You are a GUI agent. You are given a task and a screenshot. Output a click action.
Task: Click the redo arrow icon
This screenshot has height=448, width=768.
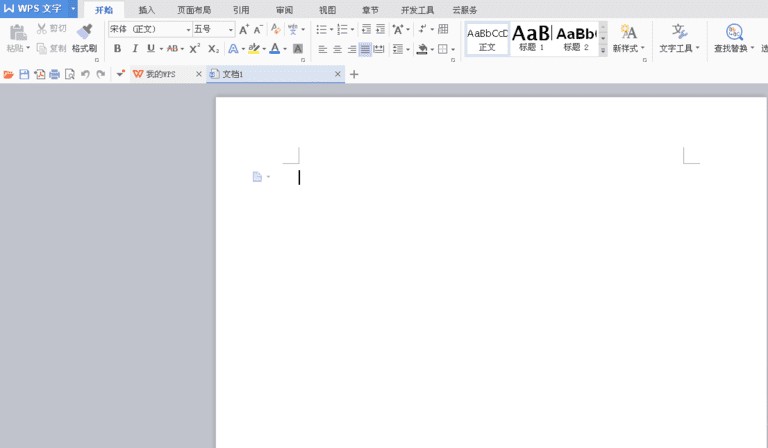[x=101, y=74]
